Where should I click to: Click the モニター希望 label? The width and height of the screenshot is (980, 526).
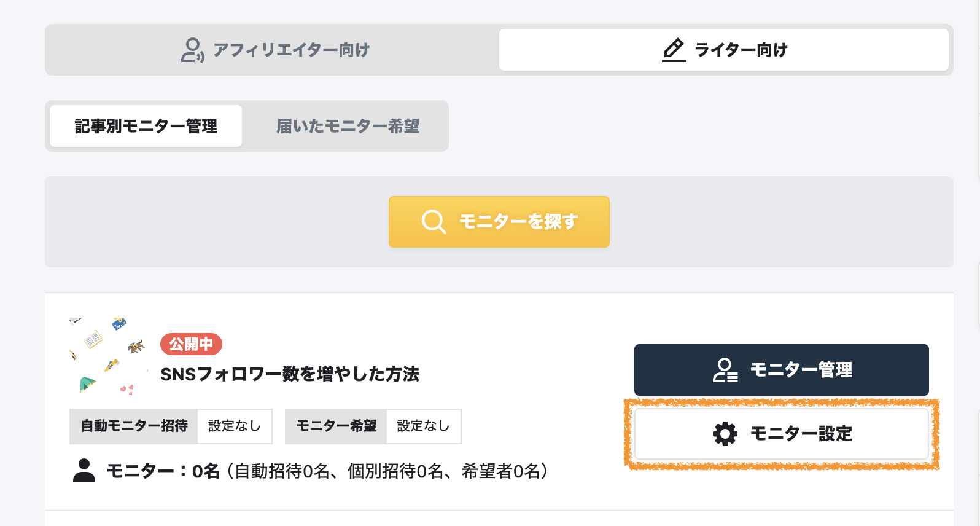click(336, 426)
